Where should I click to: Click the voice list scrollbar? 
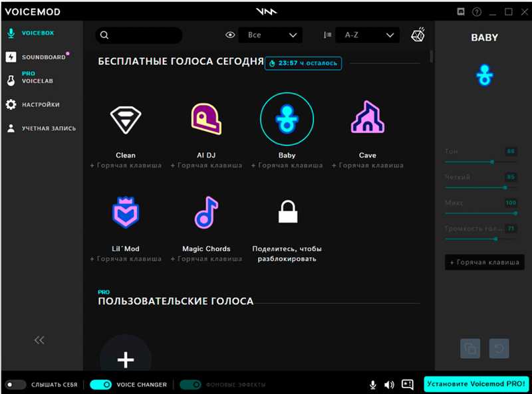431,56
